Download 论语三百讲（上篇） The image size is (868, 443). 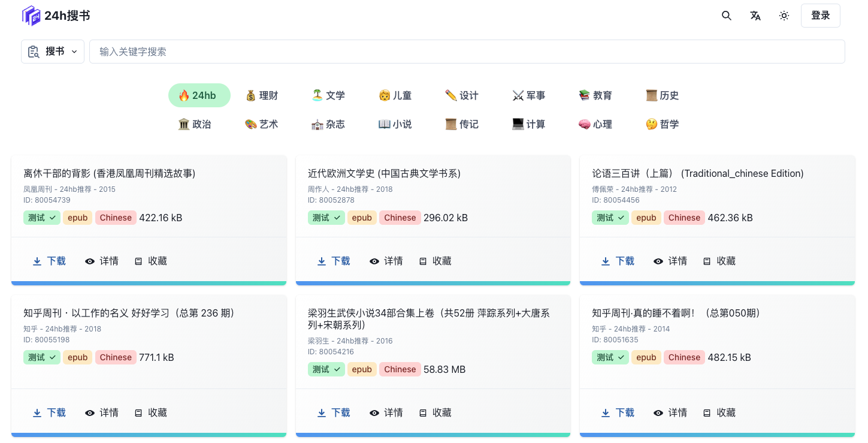pos(618,261)
